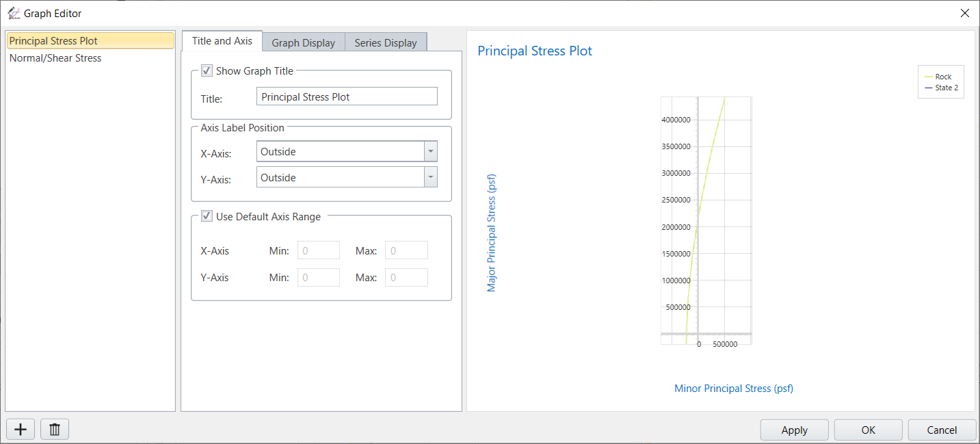Click the Y-Axis Max input field
This screenshot has width=980, height=444.
[406, 276]
